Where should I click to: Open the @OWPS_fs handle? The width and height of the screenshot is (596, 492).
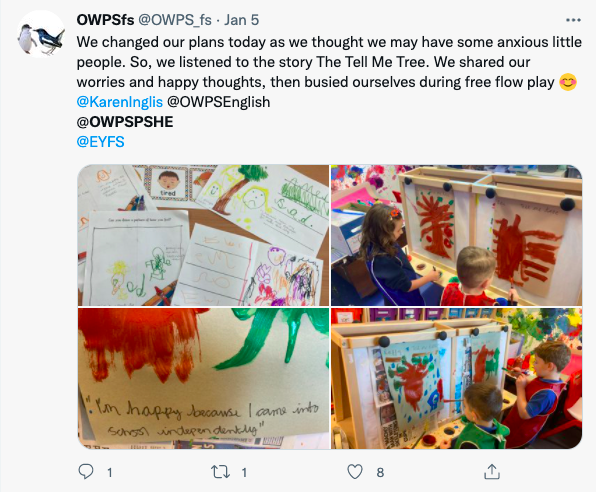[174, 20]
